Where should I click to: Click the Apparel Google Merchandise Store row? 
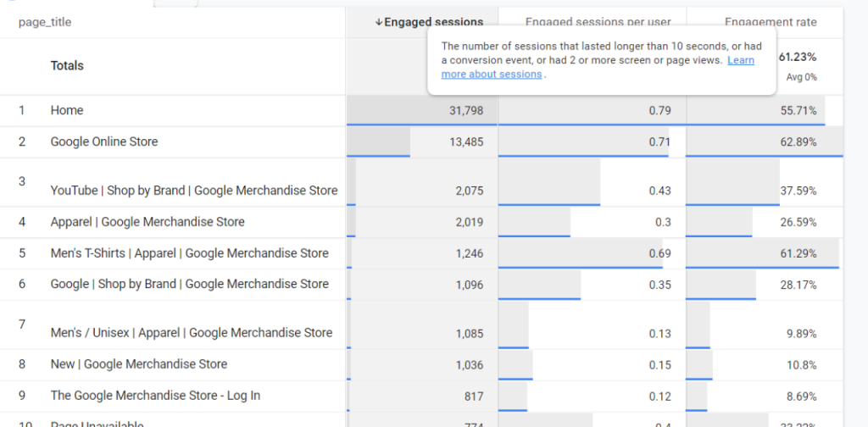pos(147,222)
